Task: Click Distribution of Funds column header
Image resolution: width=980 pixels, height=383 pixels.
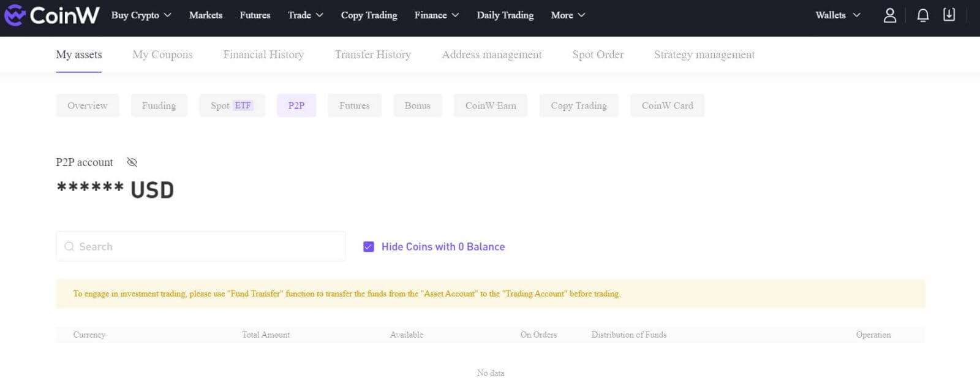Action: click(x=629, y=335)
